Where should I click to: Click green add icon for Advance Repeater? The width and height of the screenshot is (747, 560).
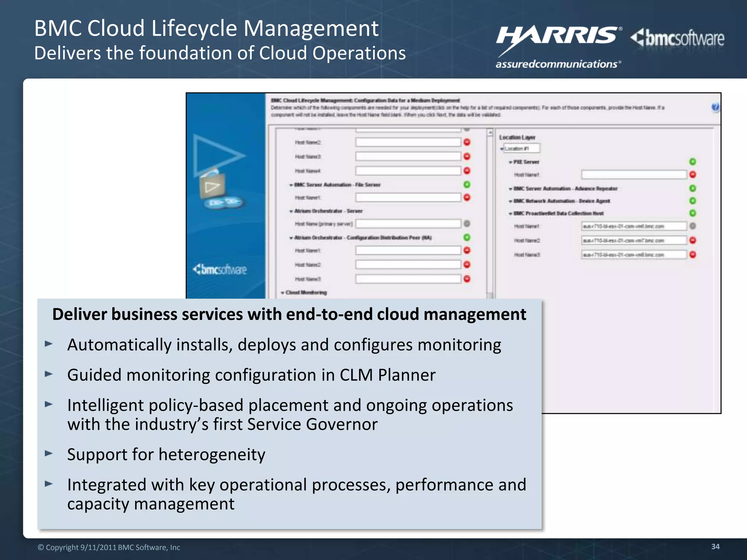pos(692,188)
